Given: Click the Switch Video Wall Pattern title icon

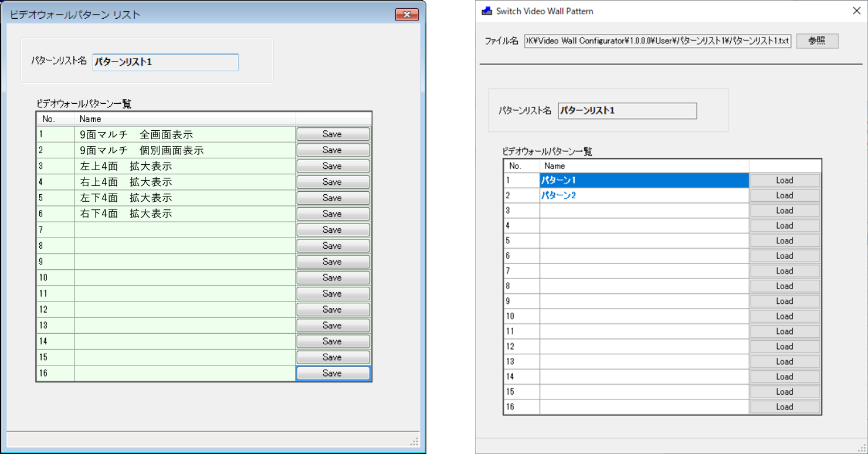Looking at the screenshot, I should (x=487, y=11).
